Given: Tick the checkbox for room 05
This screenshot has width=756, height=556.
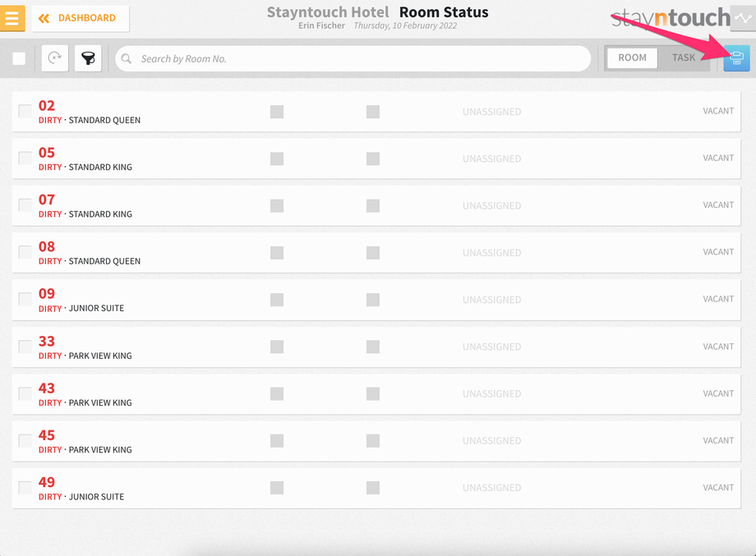Looking at the screenshot, I should (x=25, y=158).
